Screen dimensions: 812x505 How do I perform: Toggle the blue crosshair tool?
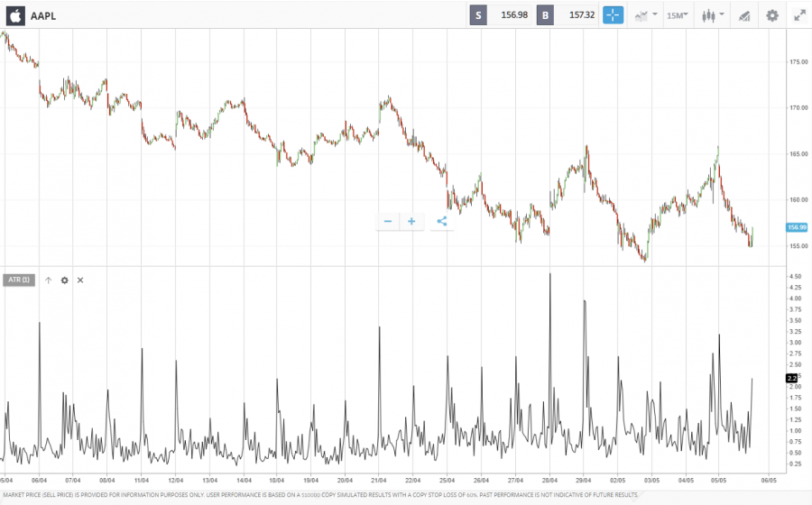613,15
